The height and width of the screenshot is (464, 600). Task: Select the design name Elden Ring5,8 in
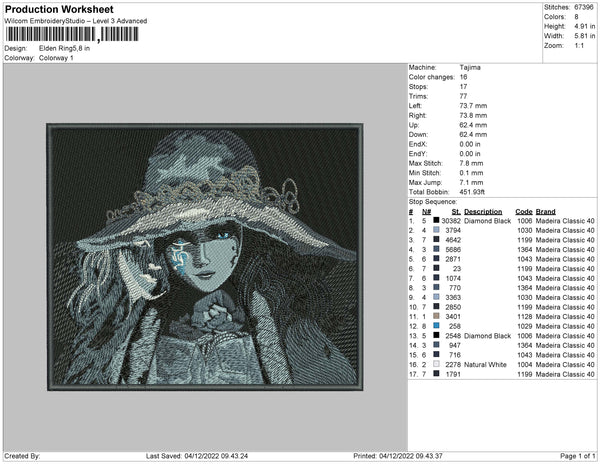point(64,48)
